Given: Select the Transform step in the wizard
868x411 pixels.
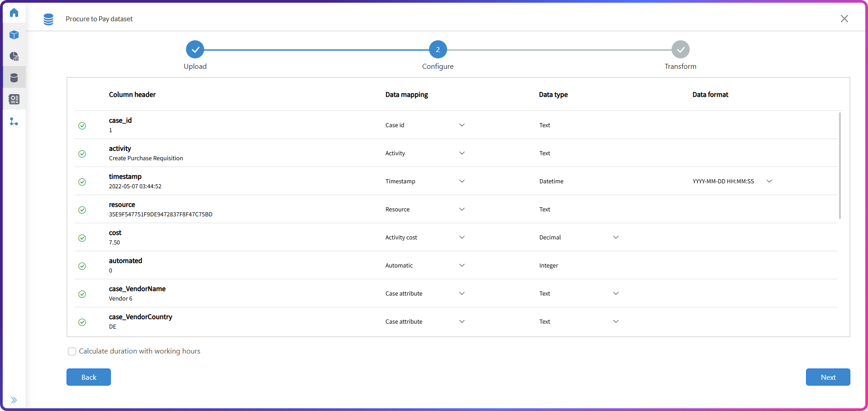Looking at the screenshot, I should coord(680,49).
